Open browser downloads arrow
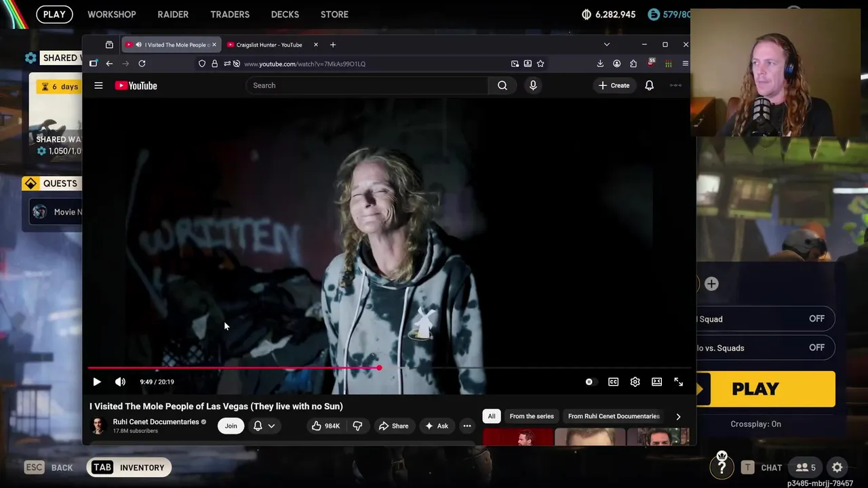Screen dimensions: 868x488 click(600, 64)
